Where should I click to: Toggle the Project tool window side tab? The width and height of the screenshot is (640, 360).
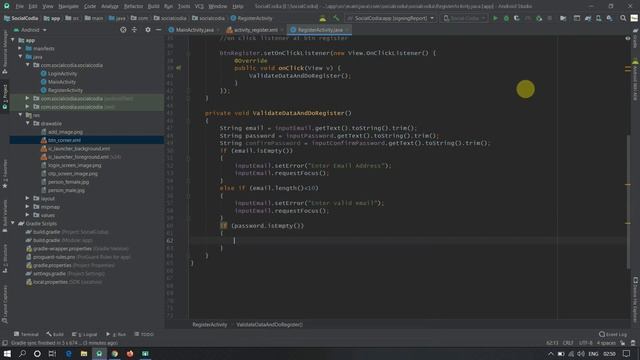point(5,96)
